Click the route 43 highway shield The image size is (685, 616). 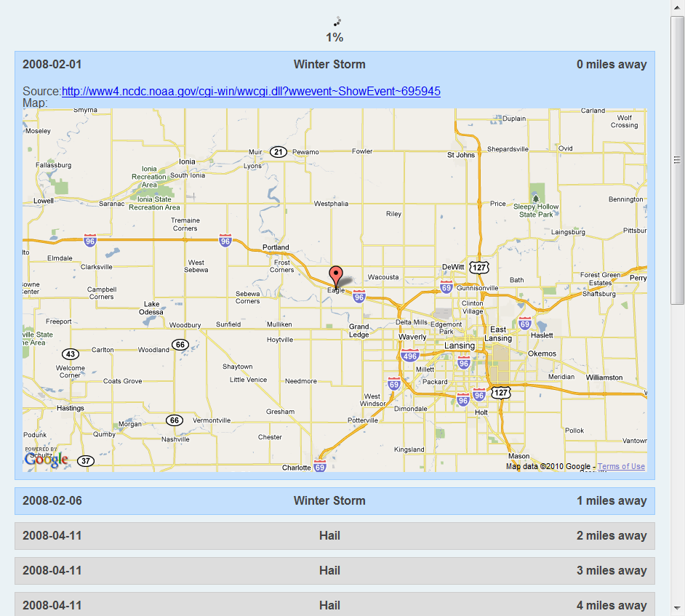[70, 354]
